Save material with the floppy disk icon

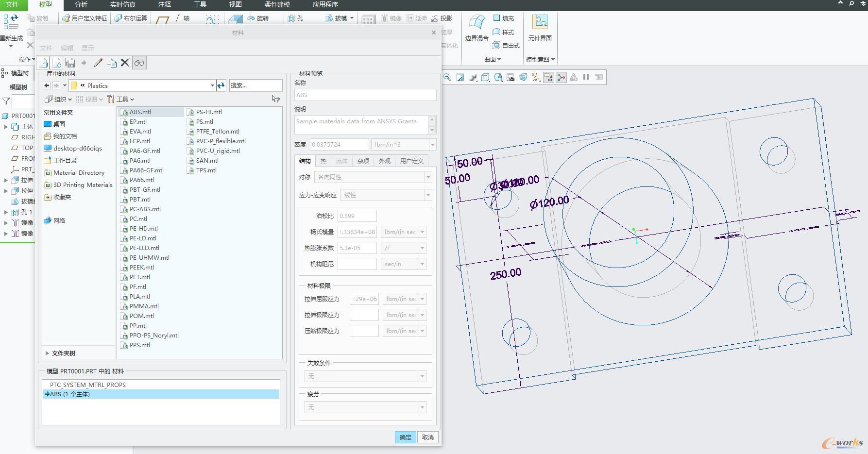click(x=70, y=63)
